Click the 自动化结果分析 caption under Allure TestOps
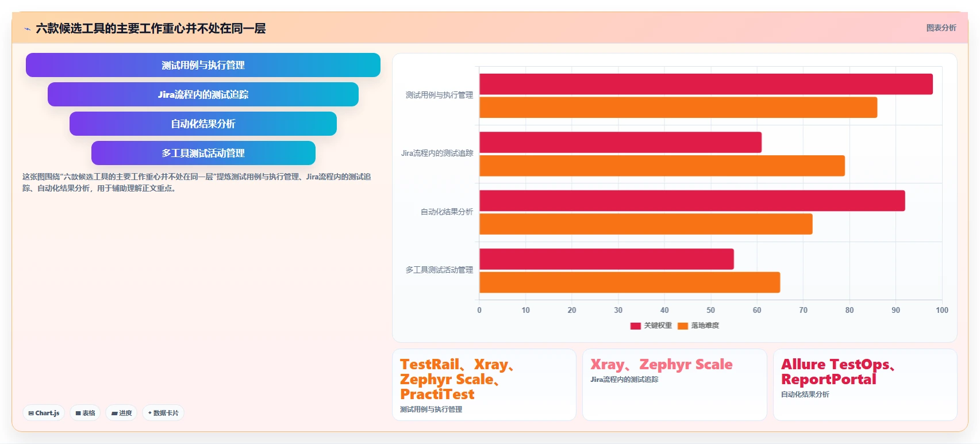This screenshot has height=444, width=980. point(805,395)
